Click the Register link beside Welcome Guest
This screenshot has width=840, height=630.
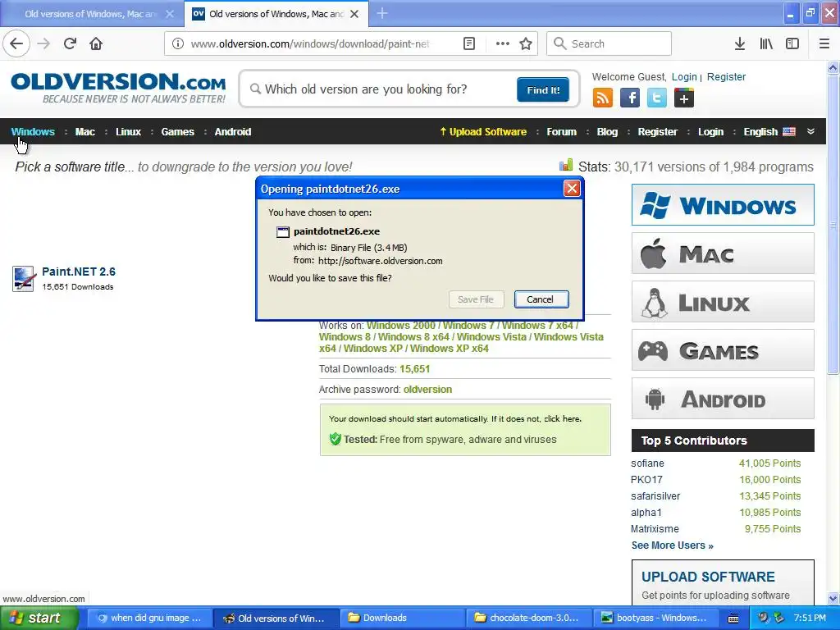726,76
